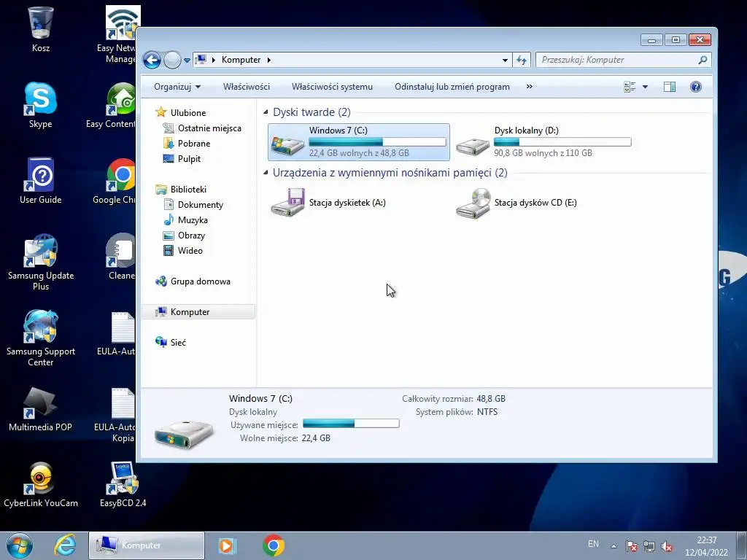Select Komputer in the navigation pane
This screenshot has width=747, height=560.
(198, 312)
